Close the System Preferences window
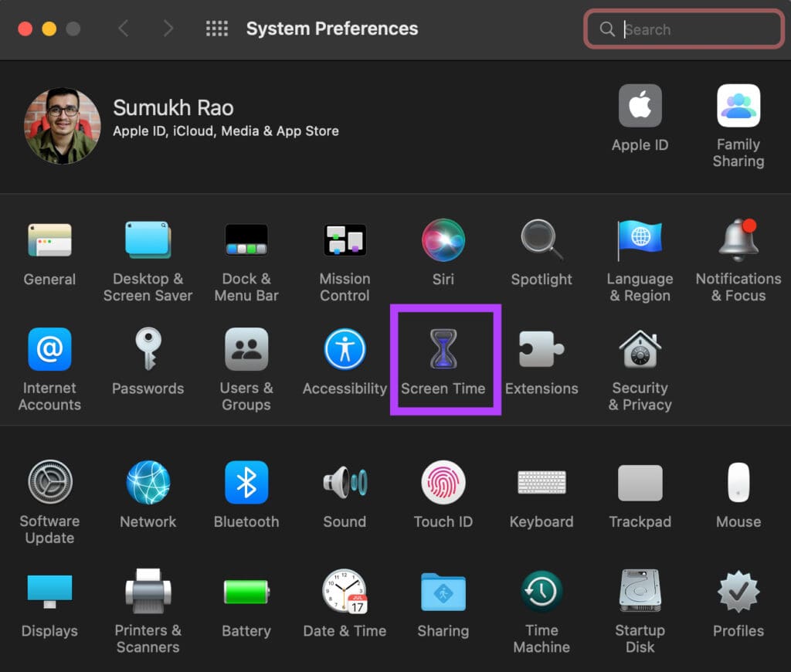The height and width of the screenshot is (672, 791). click(x=25, y=29)
